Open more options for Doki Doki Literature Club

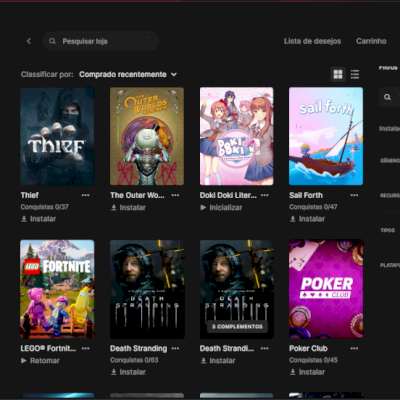tap(265, 195)
